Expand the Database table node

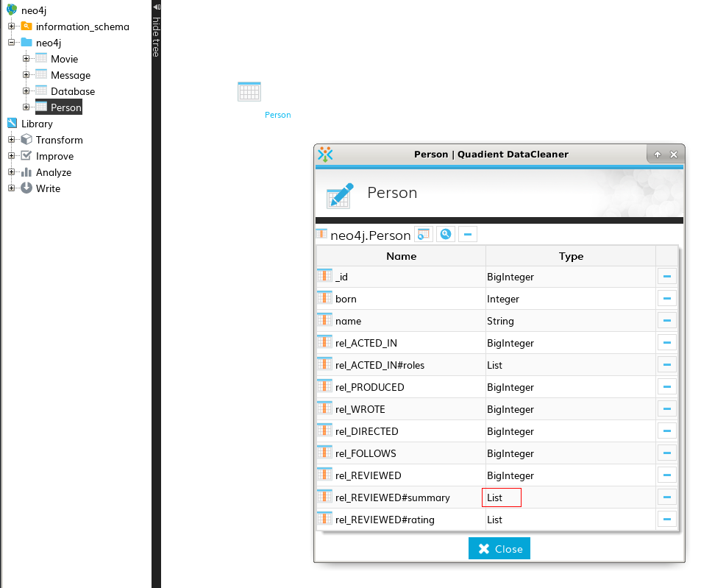click(26, 91)
